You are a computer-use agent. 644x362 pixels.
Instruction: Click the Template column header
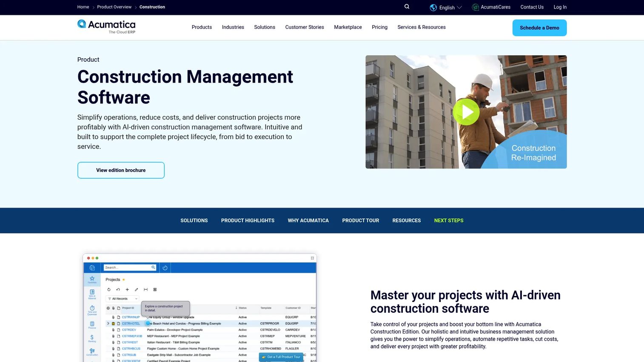point(266,308)
